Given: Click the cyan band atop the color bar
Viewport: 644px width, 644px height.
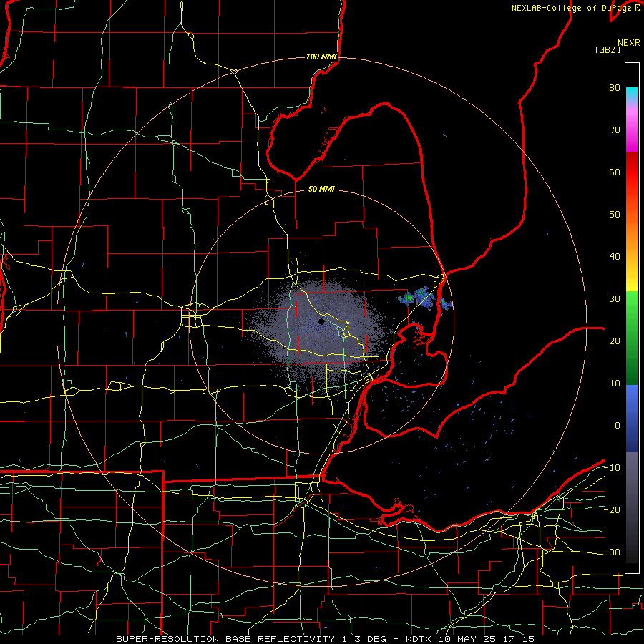Looking at the screenshot, I should (632, 94).
